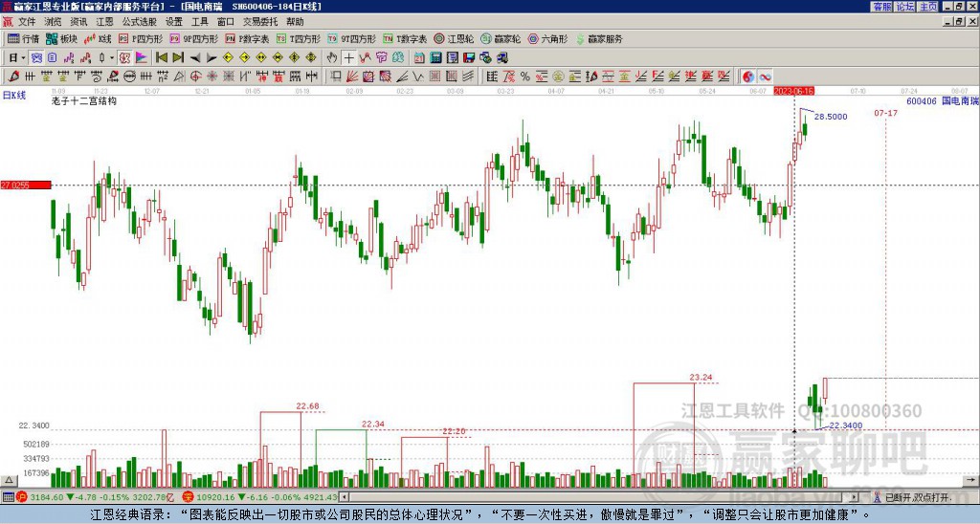Viewport: 980px width, 524px height.
Task: Select the zigzag wave line tool
Action: click(417, 76)
